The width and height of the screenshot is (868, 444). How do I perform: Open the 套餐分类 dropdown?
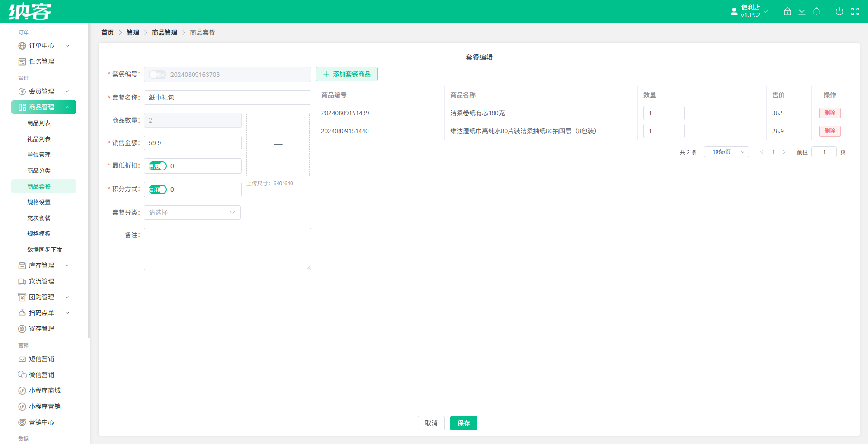point(192,213)
